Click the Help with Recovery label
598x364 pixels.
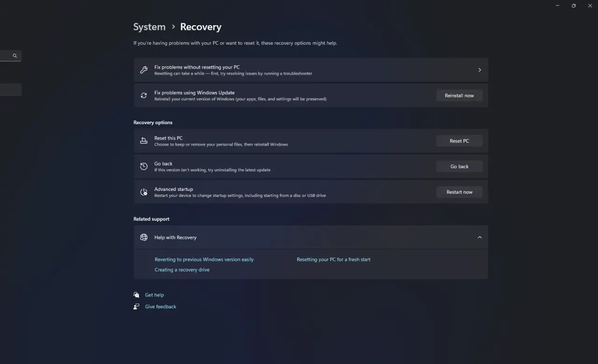176,238
